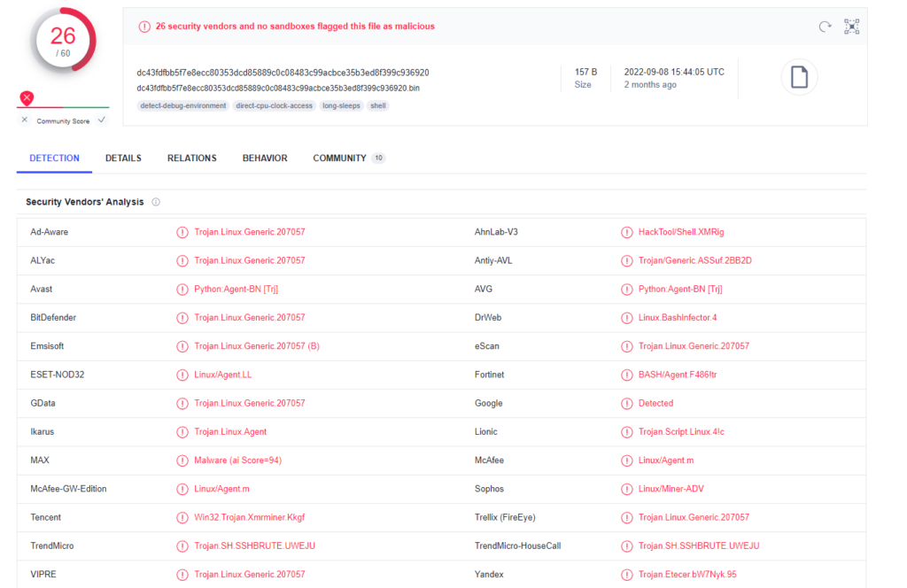Click the TrendMicro-HouseCall vendor name

tap(517, 545)
